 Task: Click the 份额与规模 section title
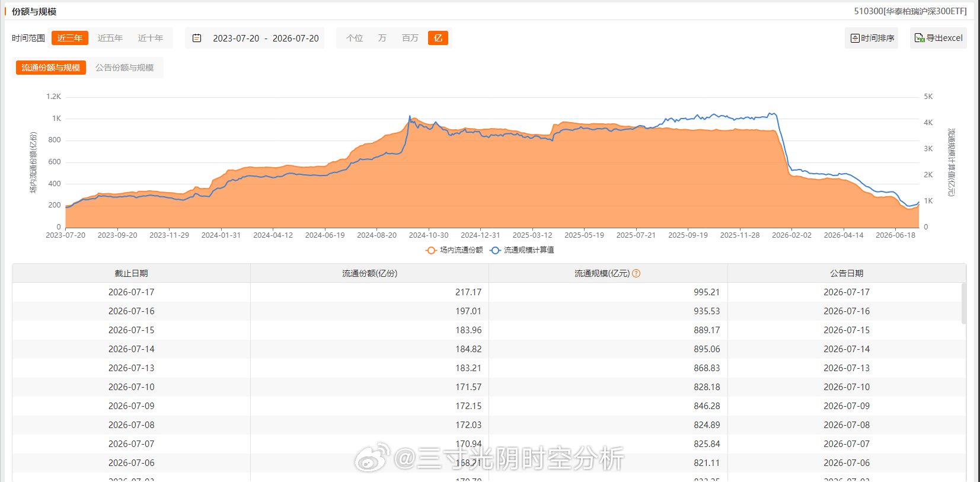[34, 11]
